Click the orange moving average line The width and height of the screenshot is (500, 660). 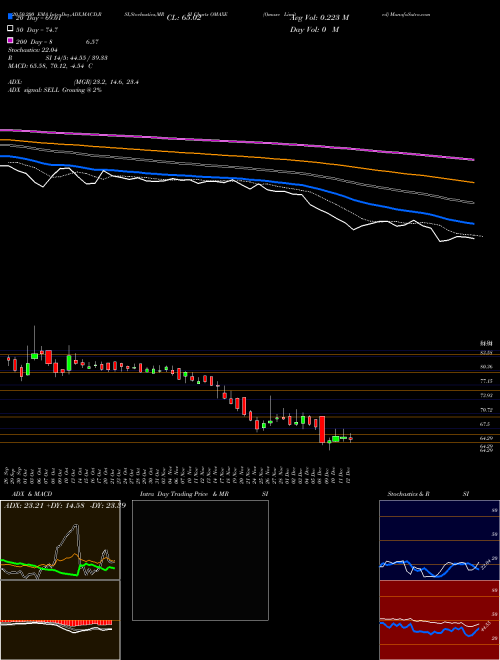[x=236, y=154]
